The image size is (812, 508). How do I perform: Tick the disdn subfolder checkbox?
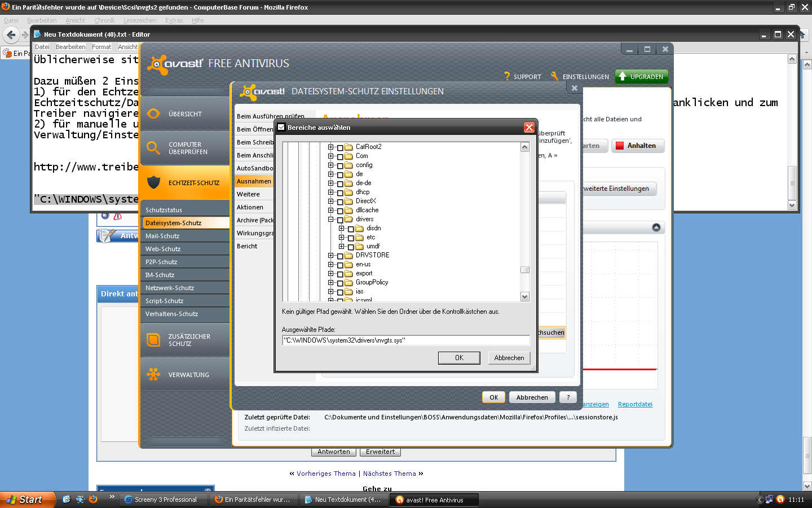[351, 229]
